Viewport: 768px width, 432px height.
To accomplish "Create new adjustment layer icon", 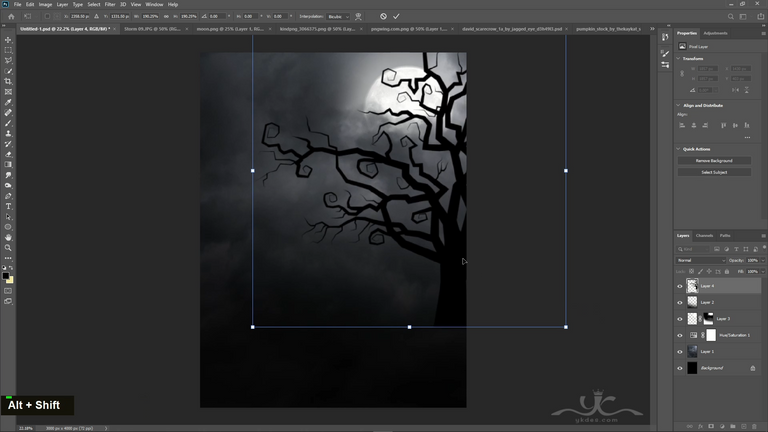I will 722,427.
